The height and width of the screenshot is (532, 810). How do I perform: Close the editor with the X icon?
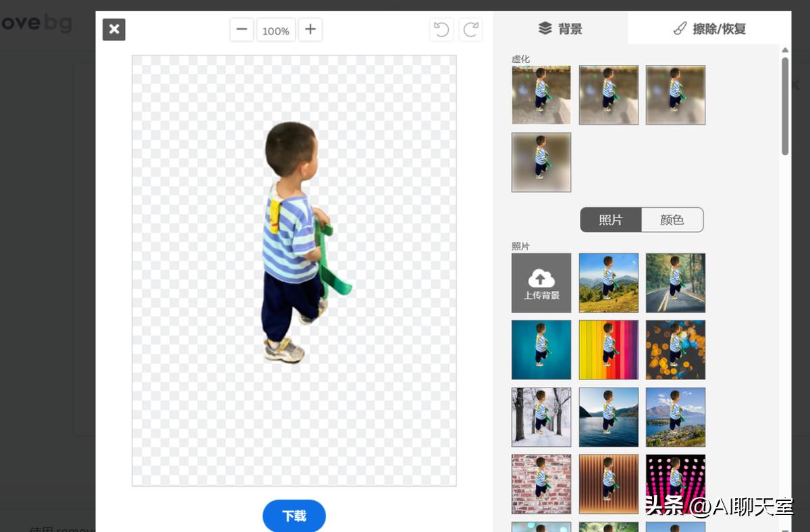113,29
